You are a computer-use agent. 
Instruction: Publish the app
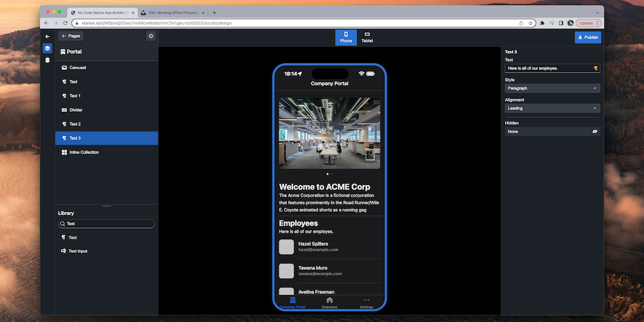tap(588, 37)
